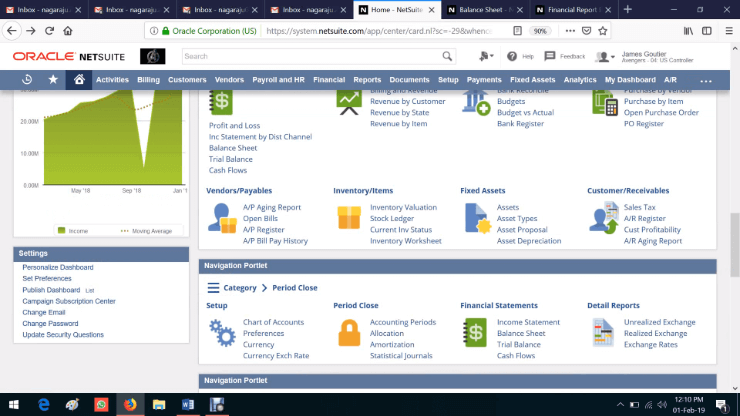Click the company logo thumbnail
740x416 pixels.
pos(152,56)
